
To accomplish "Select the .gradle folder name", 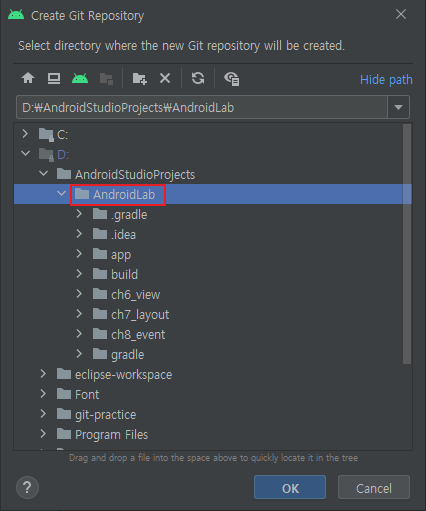I will coord(129,215).
